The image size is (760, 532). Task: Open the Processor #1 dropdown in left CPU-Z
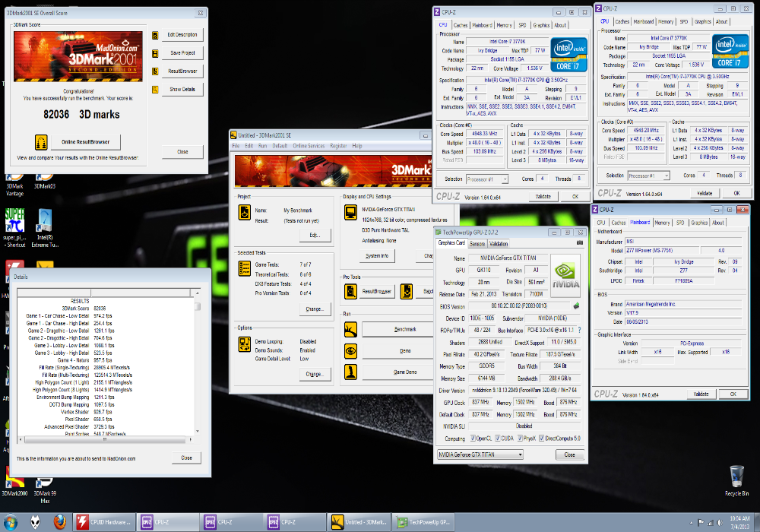coord(487,179)
